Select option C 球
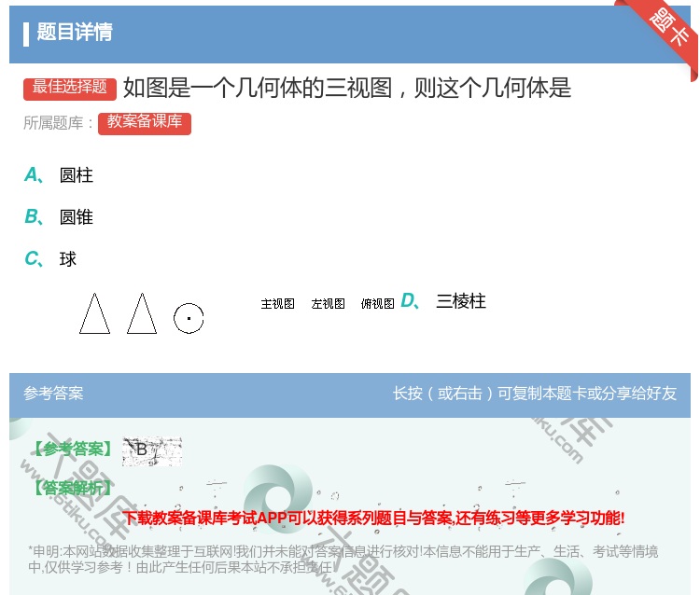The height and width of the screenshot is (595, 700). point(50,258)
